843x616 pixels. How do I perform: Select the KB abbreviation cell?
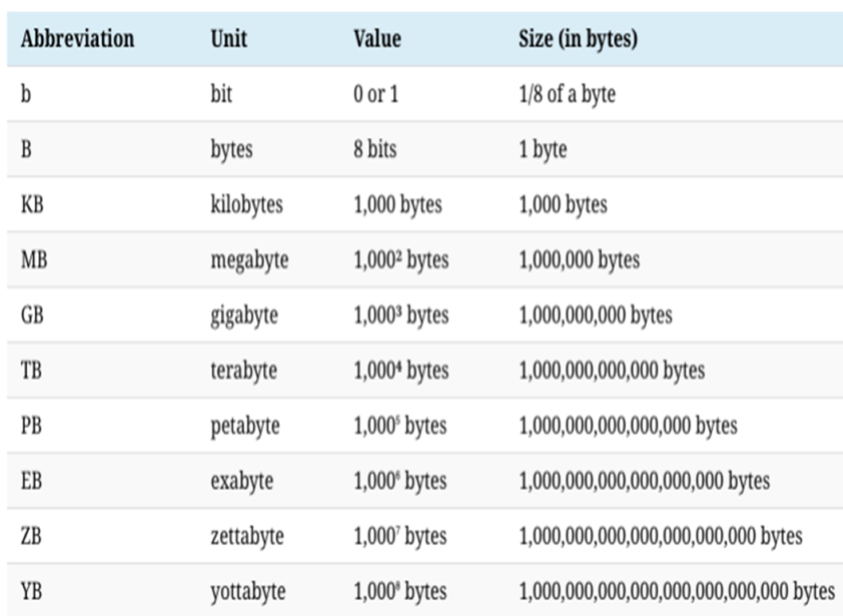click(x=32, y=205)
